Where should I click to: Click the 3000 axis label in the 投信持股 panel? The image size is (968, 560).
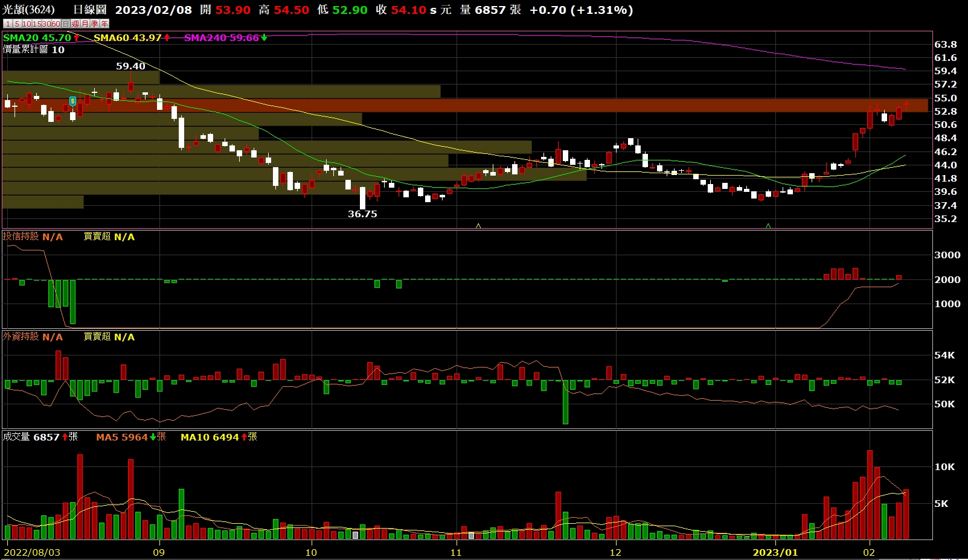click(947, 255)
